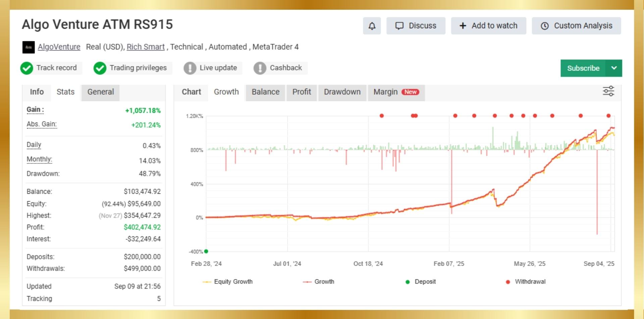Click the Track record green checkmark
Screen dimensions: 644x319
click(x=26, y=68)
